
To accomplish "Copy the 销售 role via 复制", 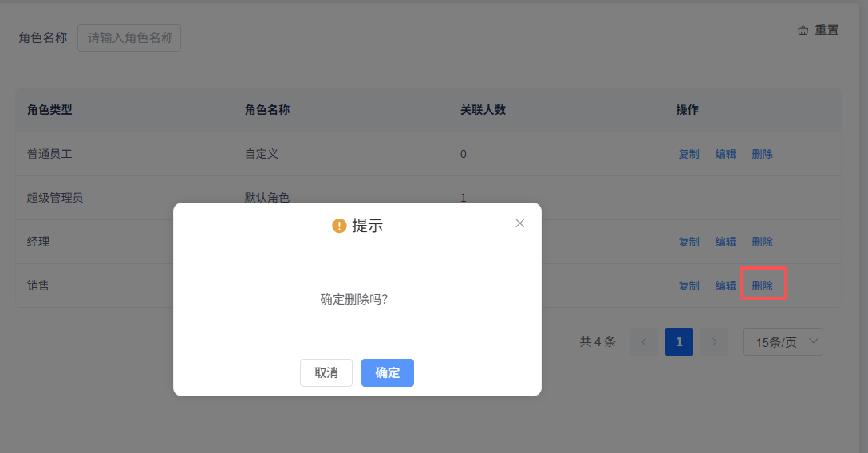I will point(688,286).
